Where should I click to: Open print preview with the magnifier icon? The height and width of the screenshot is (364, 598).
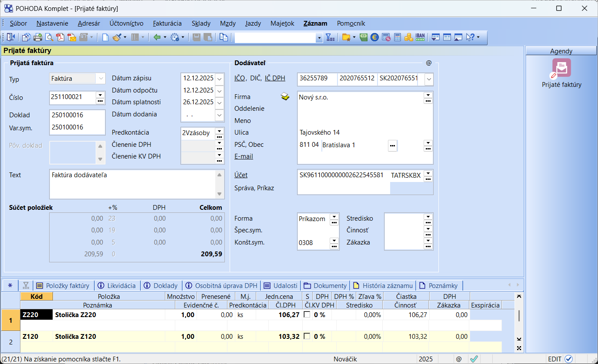[49, 37]
